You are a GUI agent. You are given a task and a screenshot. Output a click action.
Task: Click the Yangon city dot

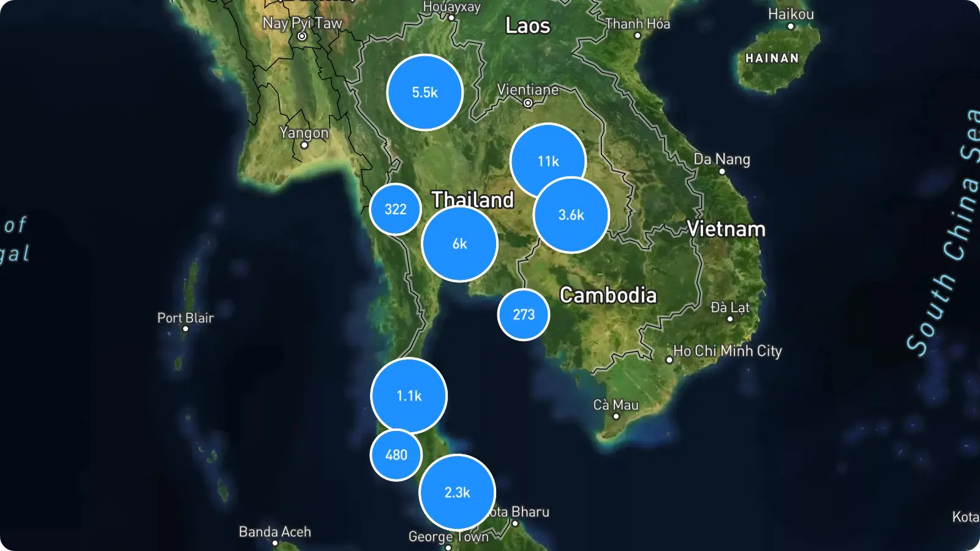coord(304,145)
